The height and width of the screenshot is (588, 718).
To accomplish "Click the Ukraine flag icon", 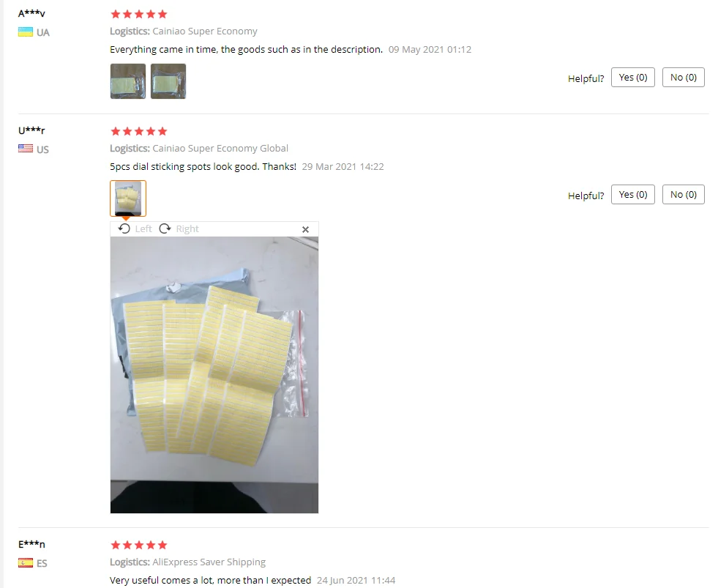I will 26,32.
